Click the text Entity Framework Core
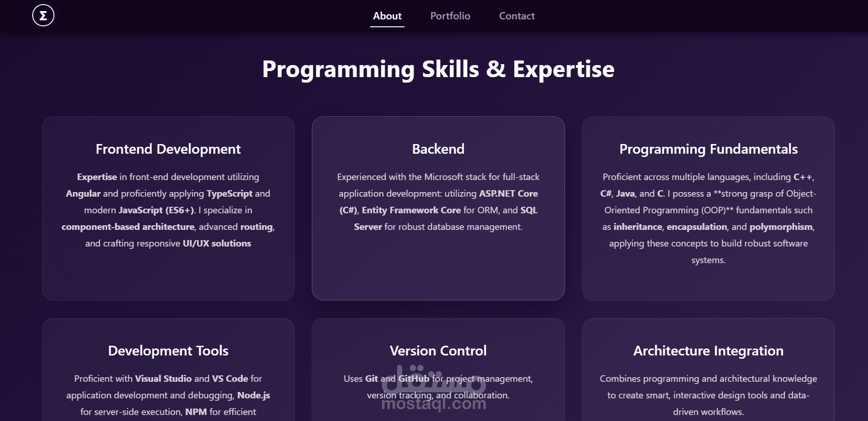 click(411, 210)
